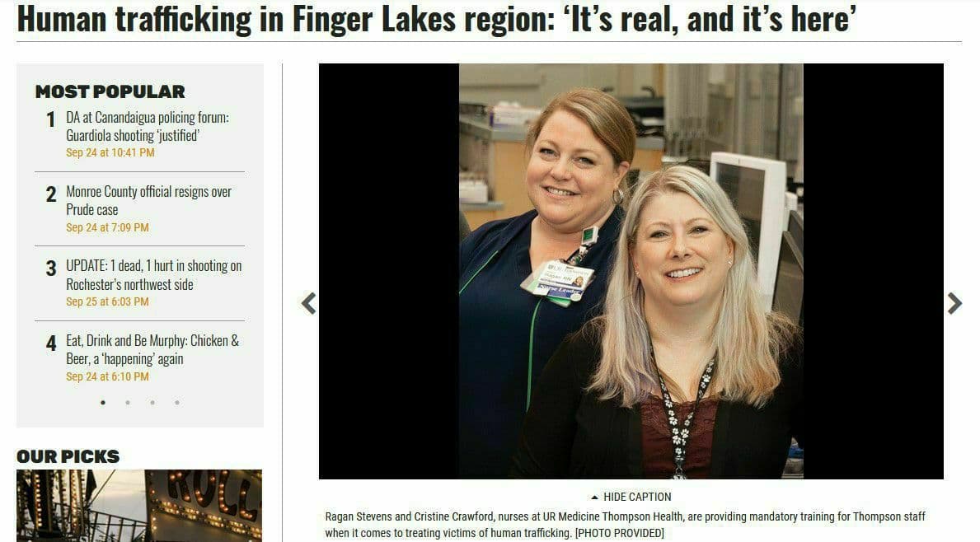Open 'Monroe County official resigns' story

click(148, 200)
